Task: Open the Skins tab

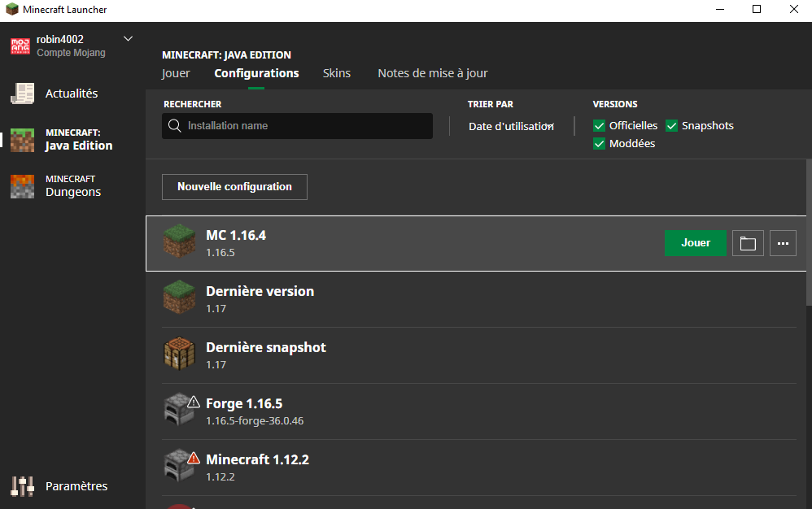Action: [x=337, y=73]
